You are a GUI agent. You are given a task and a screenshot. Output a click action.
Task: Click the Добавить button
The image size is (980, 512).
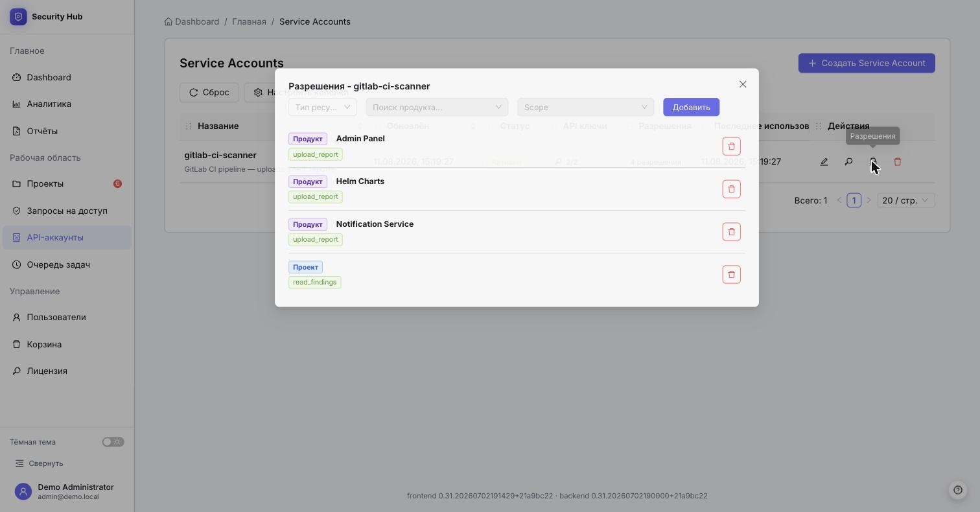pos(691,107)
